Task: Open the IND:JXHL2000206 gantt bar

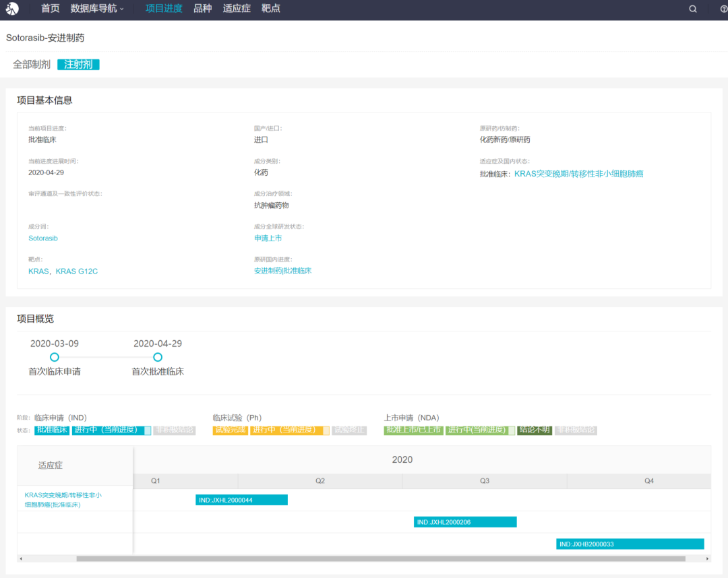Action: [465, 522]
